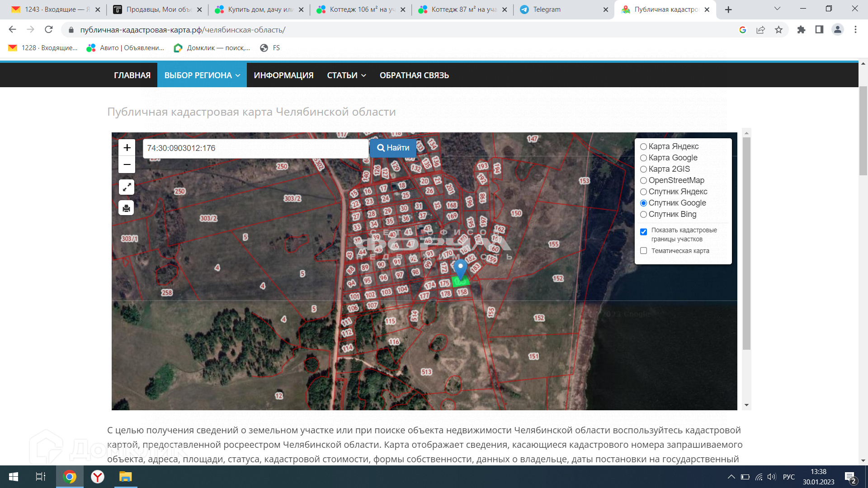Zoom in the cadastral map
The width and height of the screenshot is (868, 488).
pyautogui.click(x=127, y=148)
